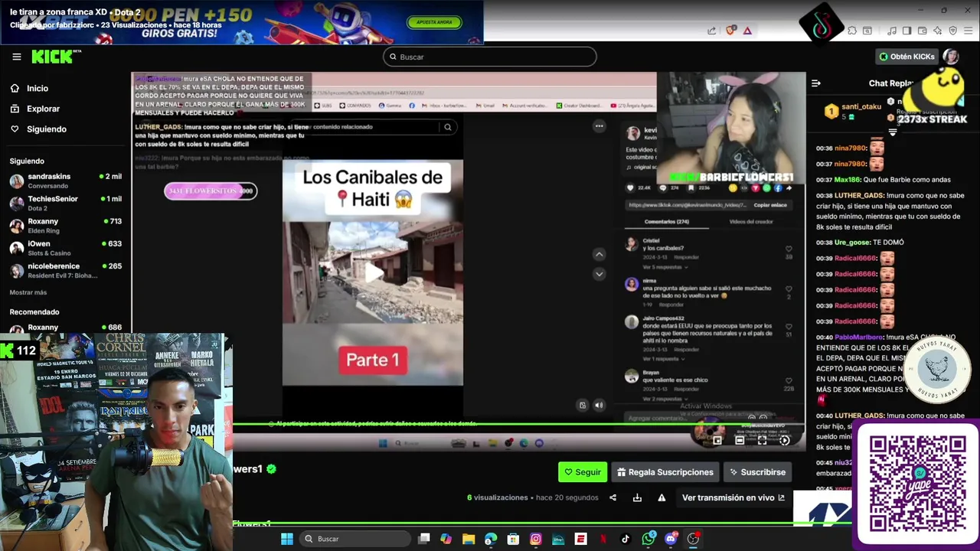
Task: Click Copiar enlace in TikTok panel
Action: click(770, 205)
